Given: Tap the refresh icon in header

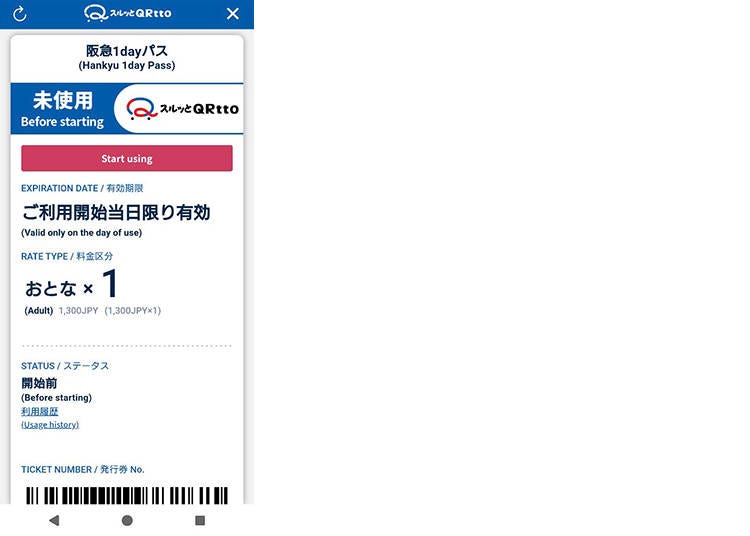Looking at the screenshot, I should click(x=20, y=14).
